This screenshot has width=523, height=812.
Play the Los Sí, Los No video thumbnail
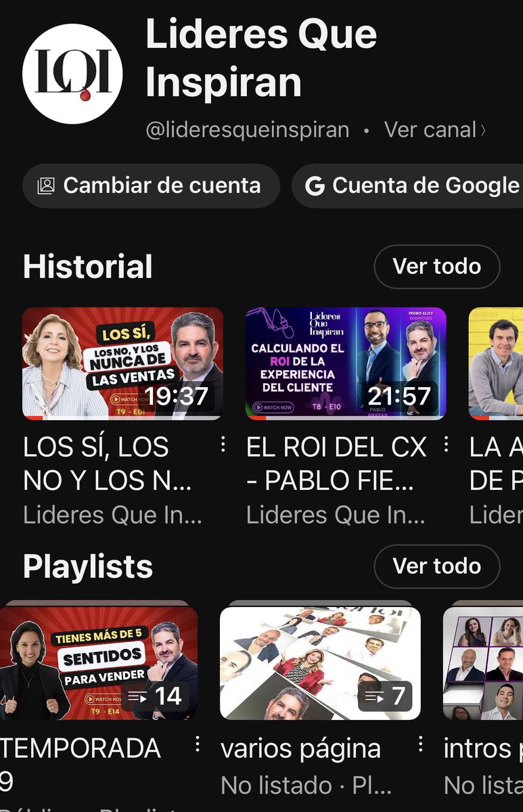(122, 363)
